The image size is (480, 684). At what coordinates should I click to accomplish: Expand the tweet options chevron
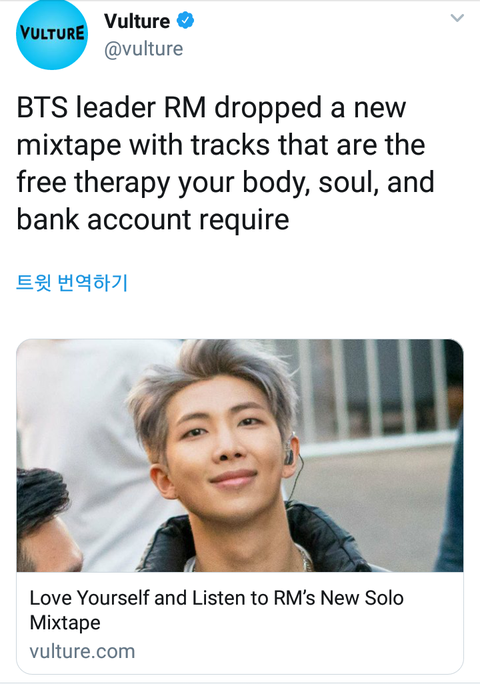pos(457,18)
